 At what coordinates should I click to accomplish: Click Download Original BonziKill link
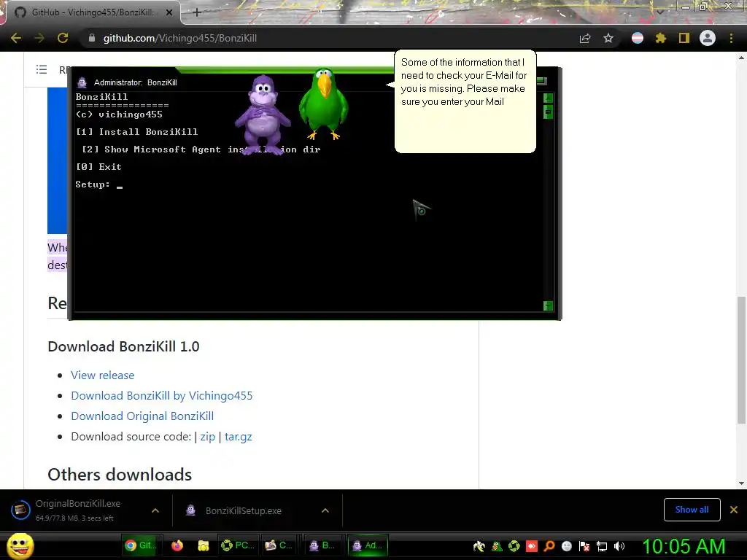click(142, 416)
